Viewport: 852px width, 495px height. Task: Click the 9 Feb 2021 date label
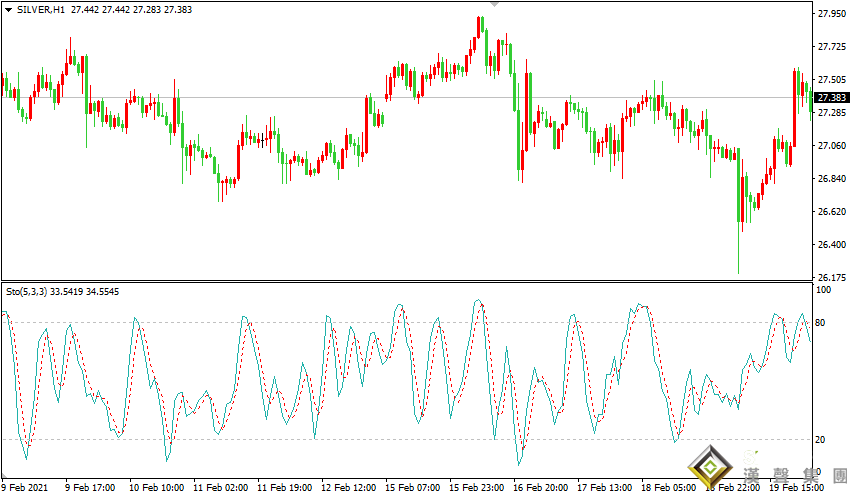point(22,488)
